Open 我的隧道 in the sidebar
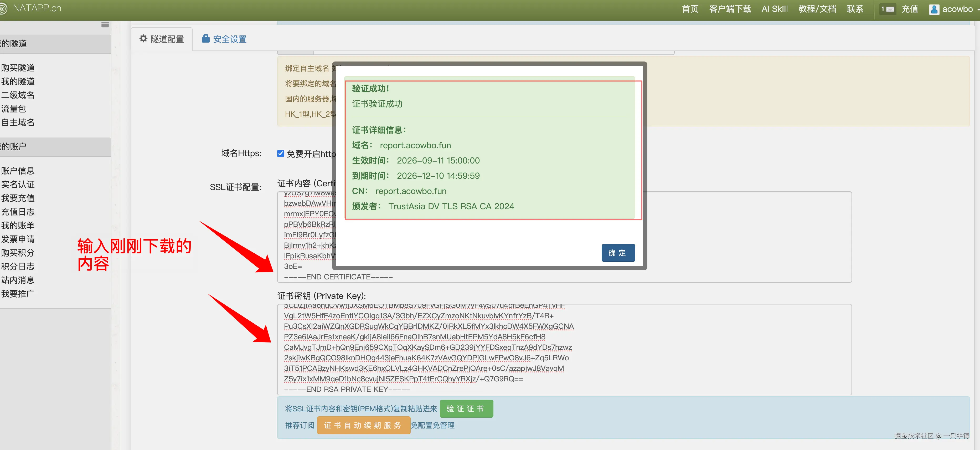 point(18,81)
